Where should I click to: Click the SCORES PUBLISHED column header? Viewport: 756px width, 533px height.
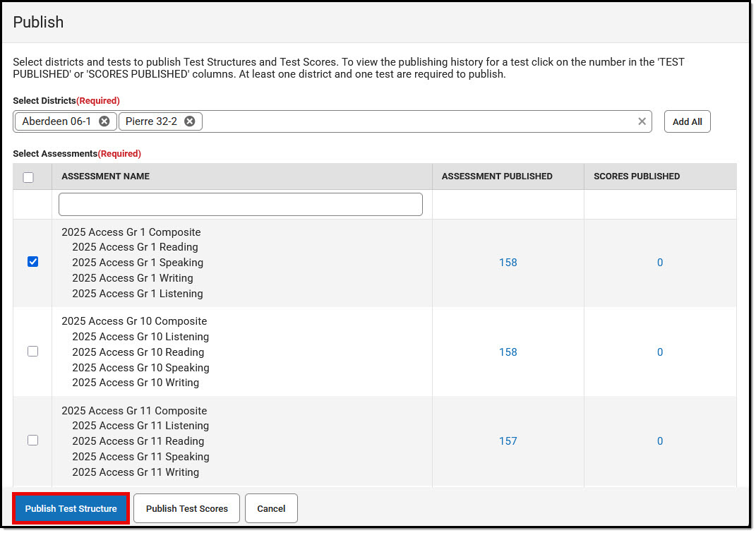pyautogui.click(x=636, y=176)
